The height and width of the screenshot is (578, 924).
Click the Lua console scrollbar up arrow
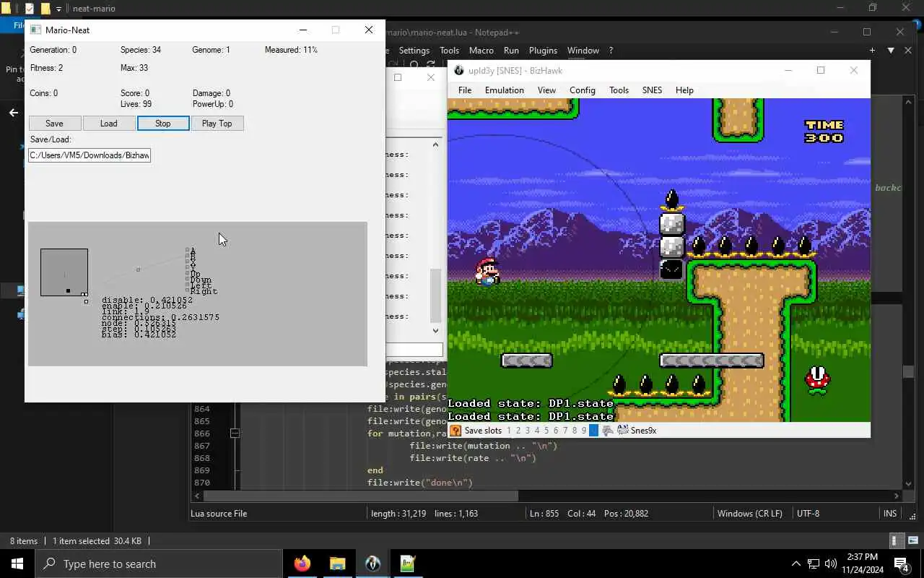click(x=435, y=144)
